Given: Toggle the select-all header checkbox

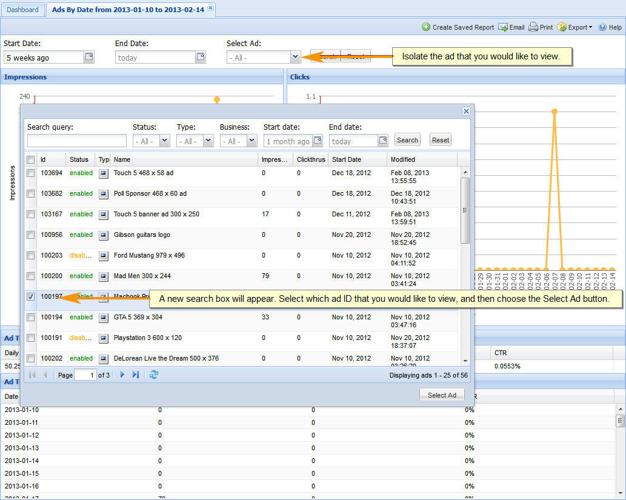Looking at the screenshot, I should coord(31,160).
